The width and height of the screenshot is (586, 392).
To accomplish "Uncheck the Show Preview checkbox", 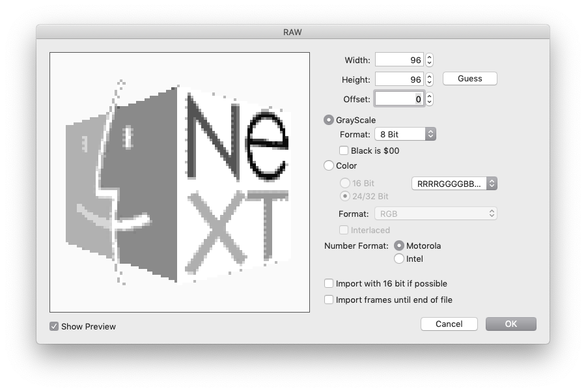I will click(x=54, y=326).
